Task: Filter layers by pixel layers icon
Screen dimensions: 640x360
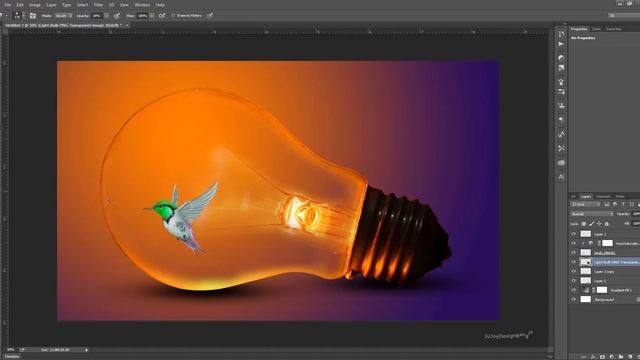Action: point(607,204)
